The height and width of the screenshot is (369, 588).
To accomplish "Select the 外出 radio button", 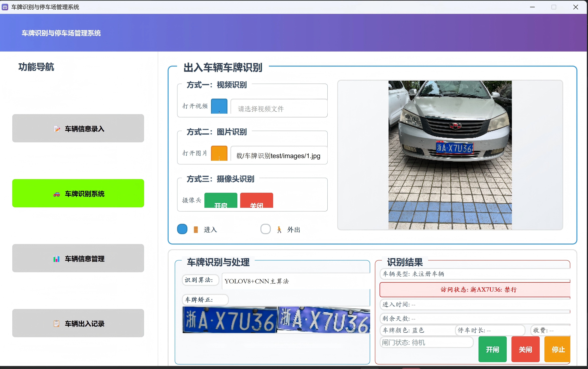I will tap(266, 229).
